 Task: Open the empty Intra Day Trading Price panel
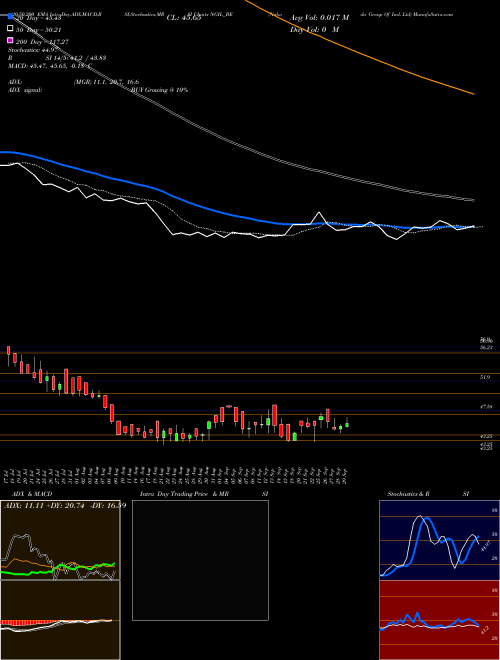coord(200,560)
